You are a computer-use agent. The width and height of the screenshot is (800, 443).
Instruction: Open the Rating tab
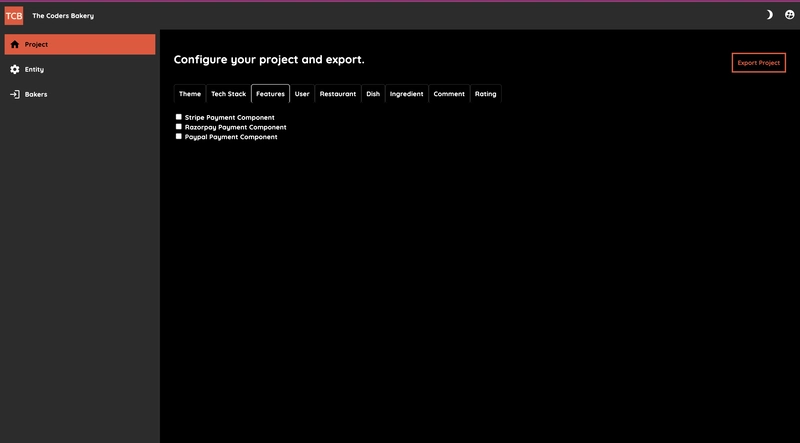point(486,94)
